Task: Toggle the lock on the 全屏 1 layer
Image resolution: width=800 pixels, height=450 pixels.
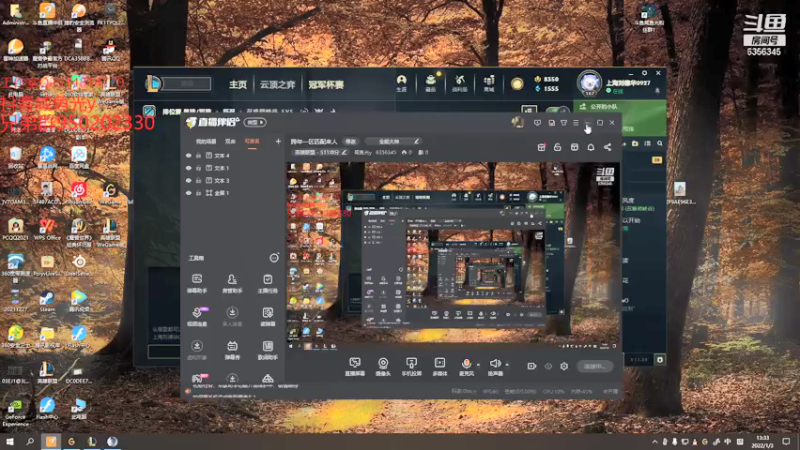Action: (x=198, y=193)
